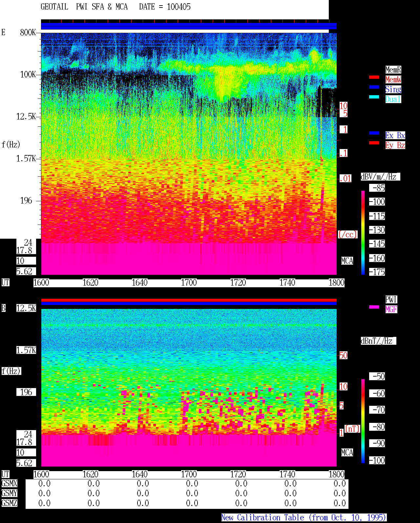Viewport: 420px width, 523px height.
Task: Click the 800K frequency axis label
Action: [28, 32]
